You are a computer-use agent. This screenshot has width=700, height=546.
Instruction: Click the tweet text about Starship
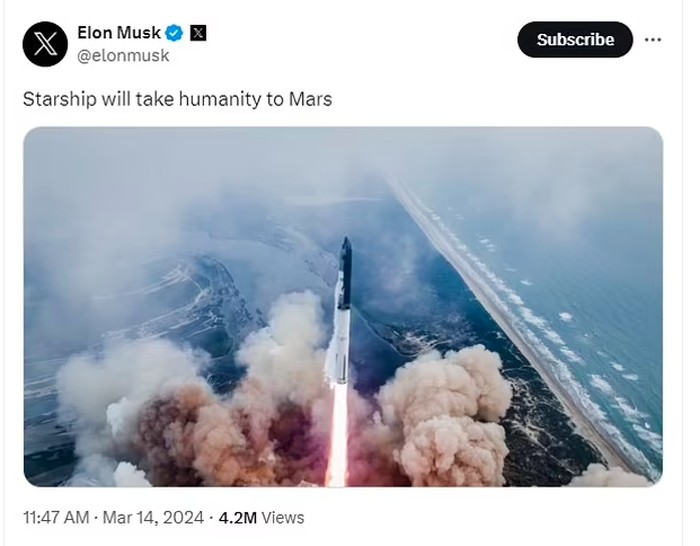tap(177, 100)
